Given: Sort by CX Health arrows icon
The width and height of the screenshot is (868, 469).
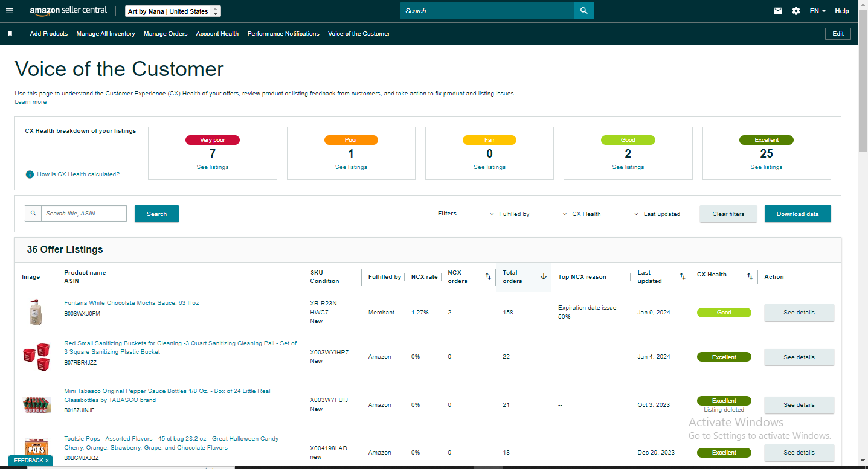Looking at the screenshot, I should coord(750,276).
